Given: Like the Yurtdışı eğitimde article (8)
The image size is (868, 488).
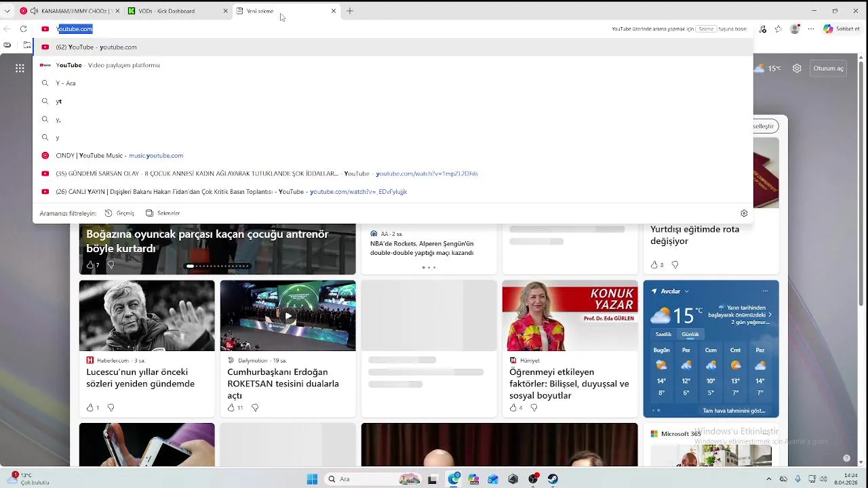Looking at the screenshot, I should point(657,265).
